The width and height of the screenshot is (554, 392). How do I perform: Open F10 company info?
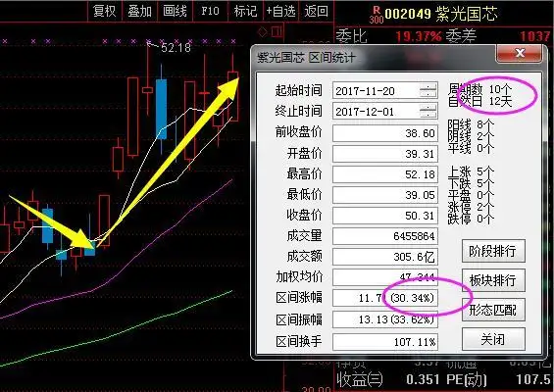(210, 11)
